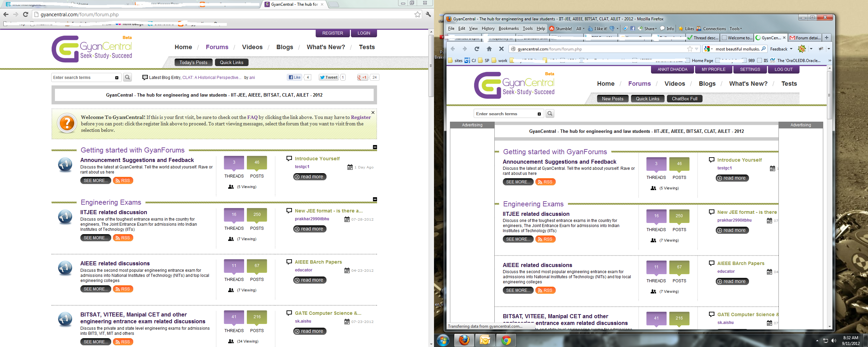Click Firefox reload icon
This screenshot has height=347, width=868.
click(x=477, y=49)
